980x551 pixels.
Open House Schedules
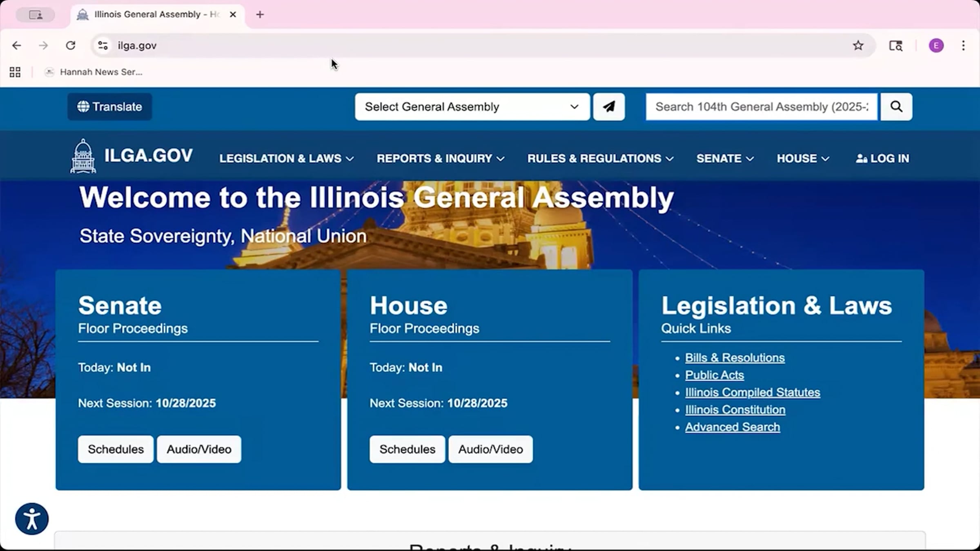407,449
